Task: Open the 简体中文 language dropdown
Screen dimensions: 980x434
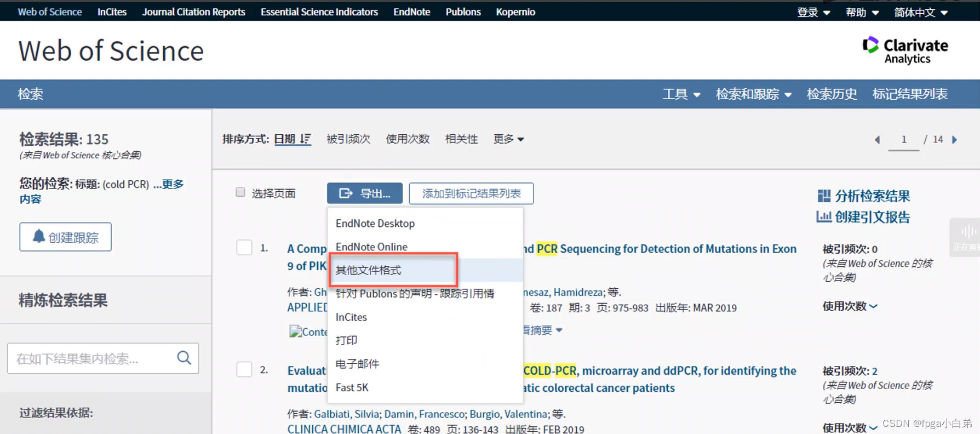Action: tap(921, 12)
